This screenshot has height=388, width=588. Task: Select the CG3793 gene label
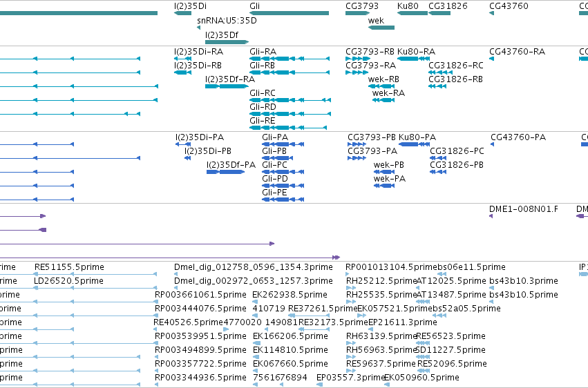(362, 6)
